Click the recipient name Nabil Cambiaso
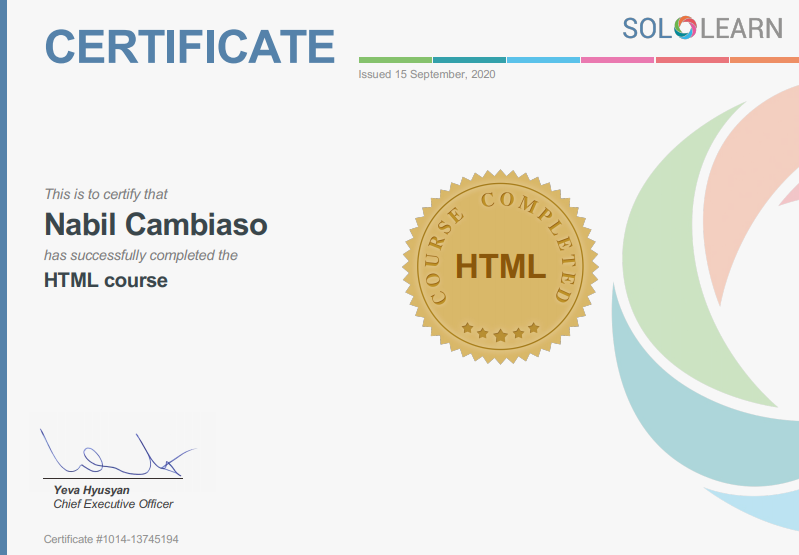This screenshot has width=799, height=555. pos(156,224)
